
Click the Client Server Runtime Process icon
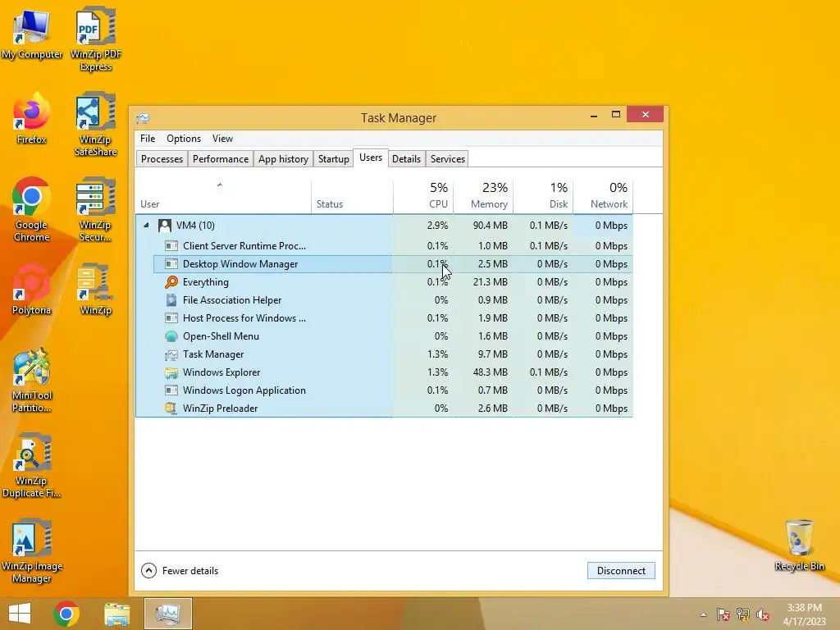(171, 246)
